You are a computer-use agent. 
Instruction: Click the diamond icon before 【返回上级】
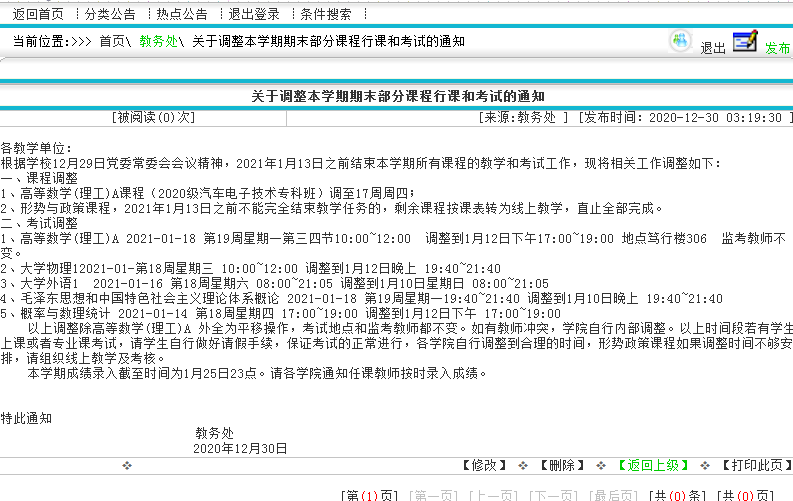point(600,466)
